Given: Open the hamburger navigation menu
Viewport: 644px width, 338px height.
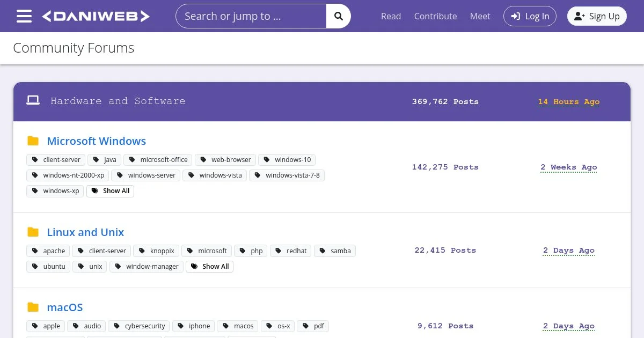Looking at the screenshot, I should coord(24,16).
